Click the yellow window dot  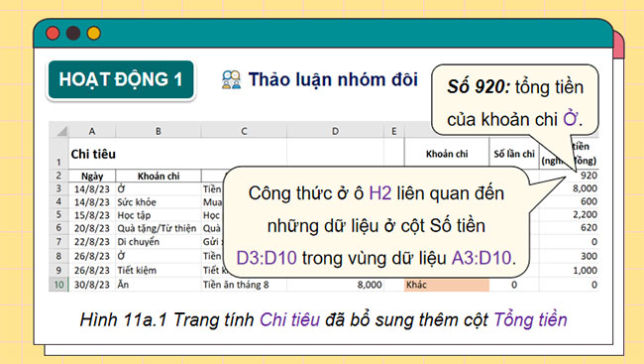pyautogui.click(x=94, y=33)
